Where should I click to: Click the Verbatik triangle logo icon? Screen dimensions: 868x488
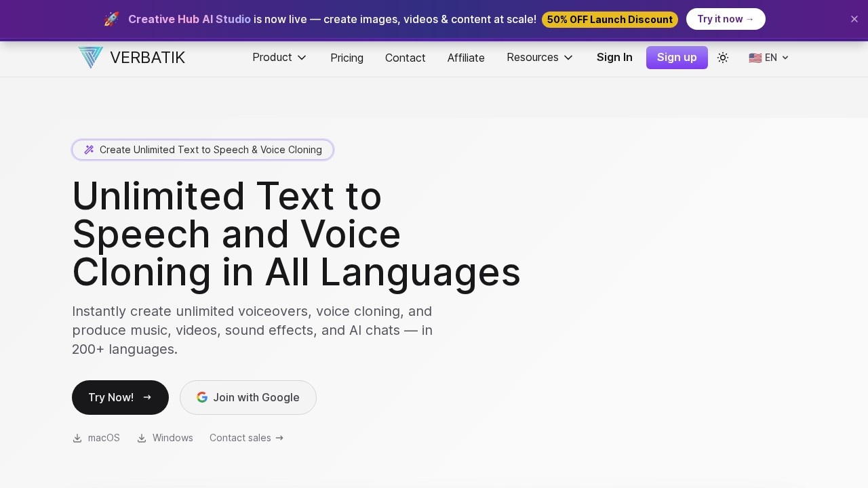point(90,58)
